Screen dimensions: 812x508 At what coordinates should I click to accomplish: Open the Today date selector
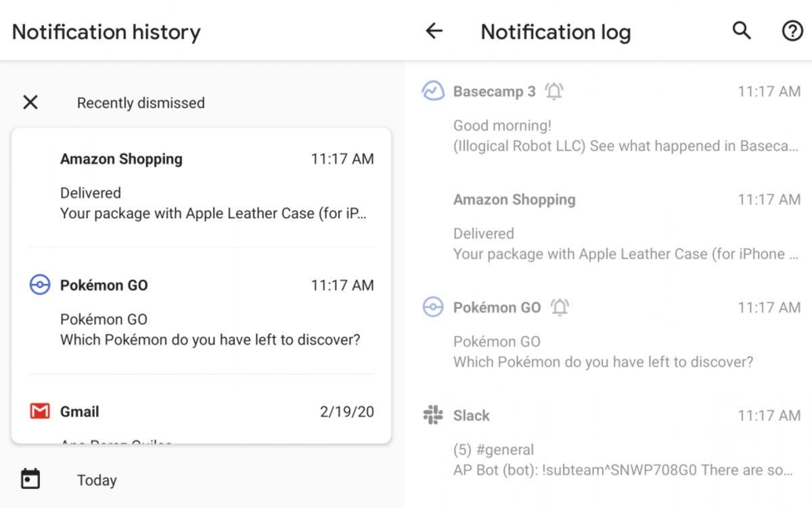coord(96,480)
